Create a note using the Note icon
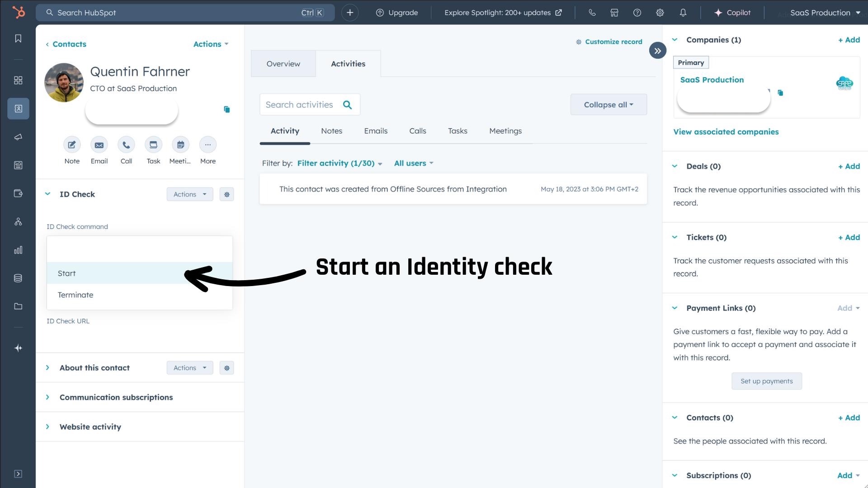 point(71,145)
